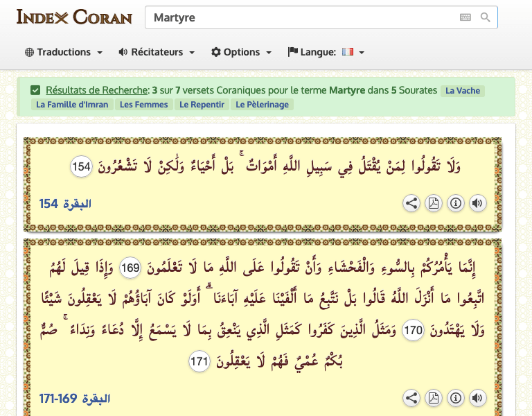
Task: Click verse number marker 154
Action: (x=82, y=166)
